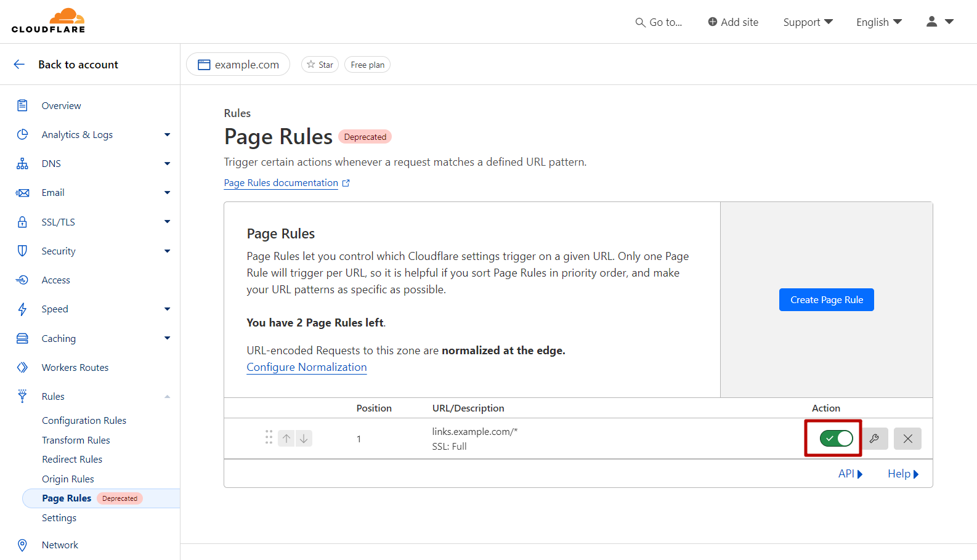Viewport: 977px width, 560px height.
Task: Open the English language dropdown
Action: pyautogui.click(x=878, y=22)
